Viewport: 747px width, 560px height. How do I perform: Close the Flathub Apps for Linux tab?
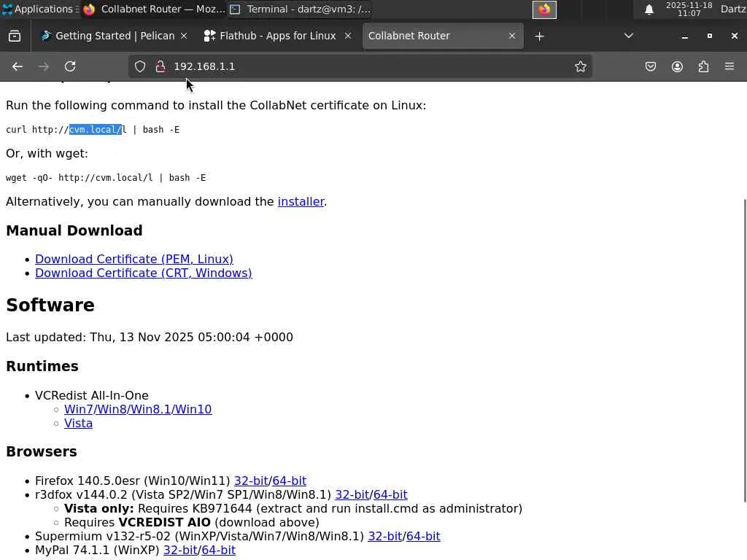[348, 36]
